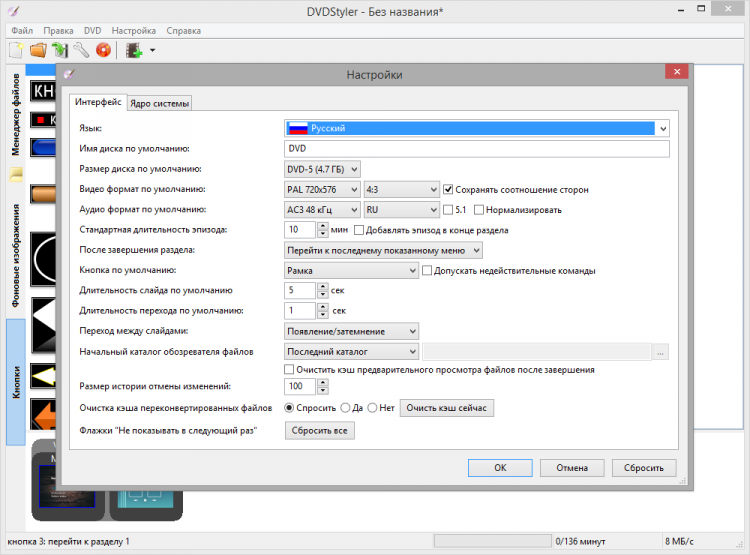Open the AC3 48 кГц audio format dropdown

click(322, 210)
